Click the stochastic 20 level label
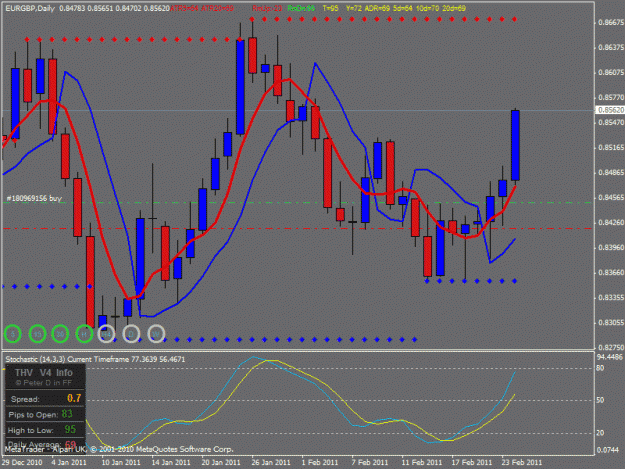625x469 pixels. pyautogui.click(x=600, y=433)
